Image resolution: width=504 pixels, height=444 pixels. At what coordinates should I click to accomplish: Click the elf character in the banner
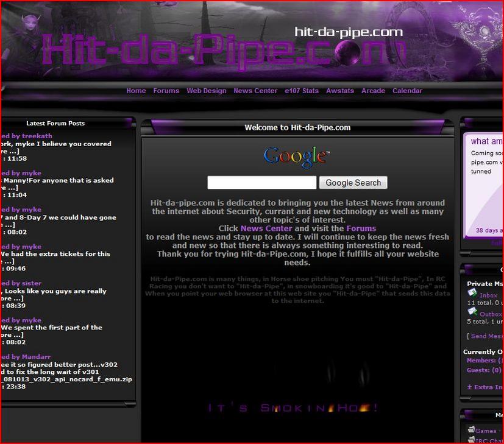pyautogui.click(x=25, y=35)
